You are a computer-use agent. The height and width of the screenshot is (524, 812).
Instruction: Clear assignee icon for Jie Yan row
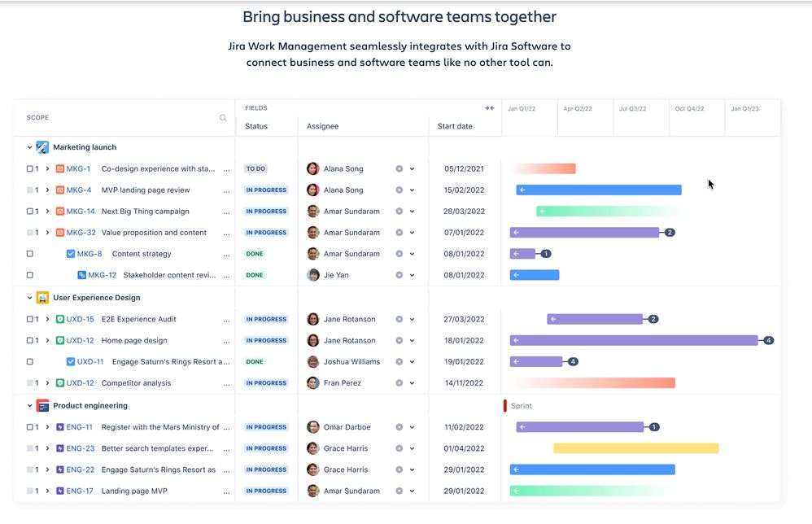tap(399, 275)
